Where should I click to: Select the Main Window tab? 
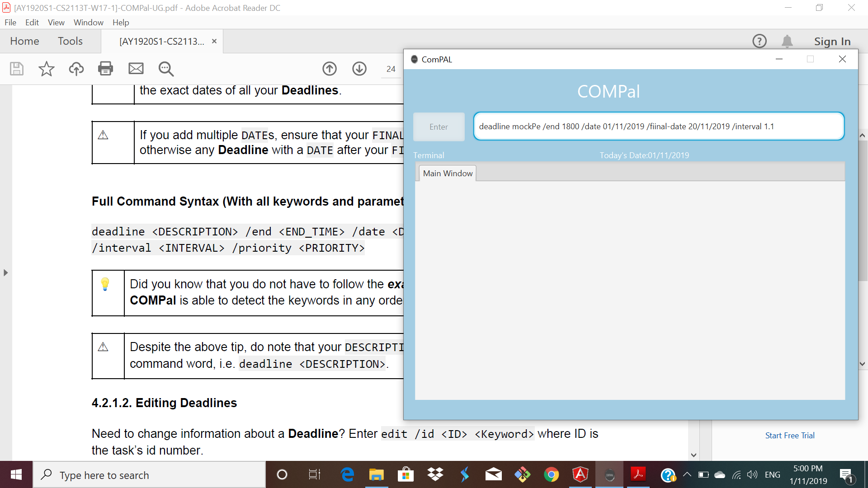(x=448, y=173)
